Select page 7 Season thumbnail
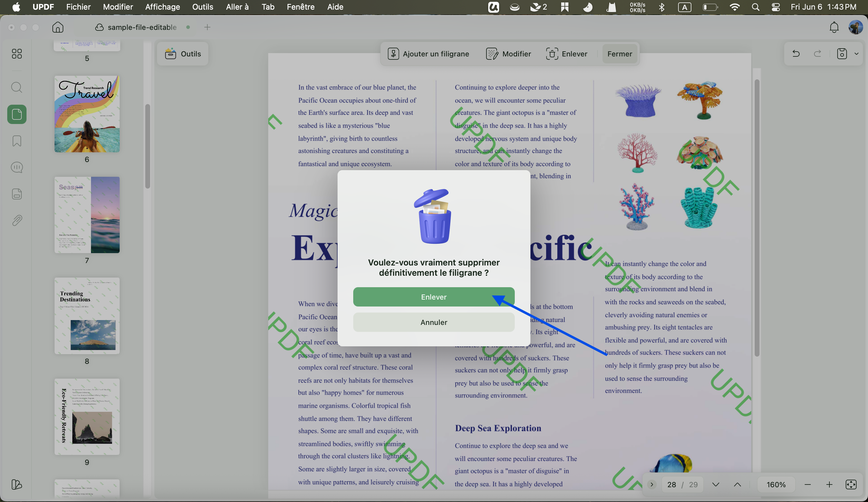The image size is (868, 502). click(87, 215)
